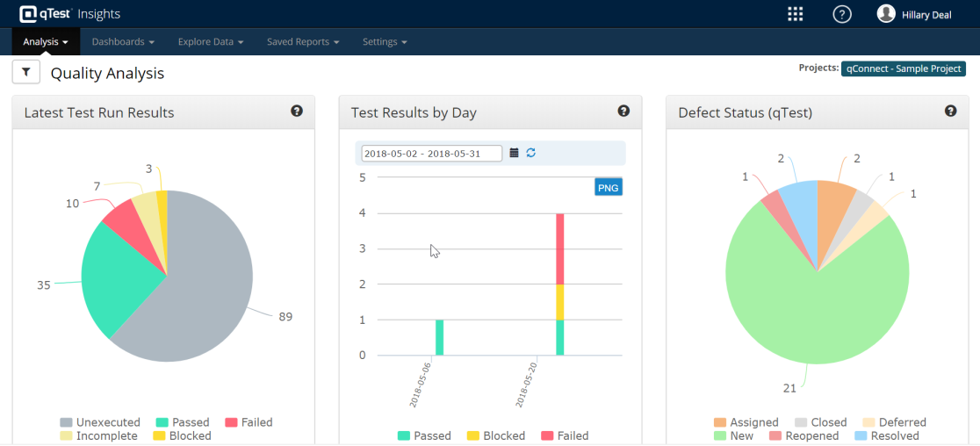Open help for Defect Status panel

pyautogui.click(x=950, y=111)
